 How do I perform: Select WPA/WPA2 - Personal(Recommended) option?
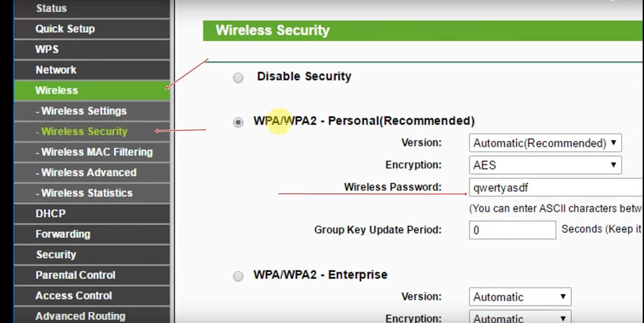[238, 122]
